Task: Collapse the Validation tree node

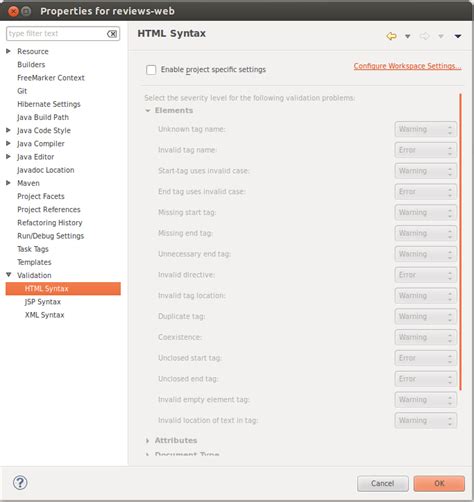Action: pos(9,275)
